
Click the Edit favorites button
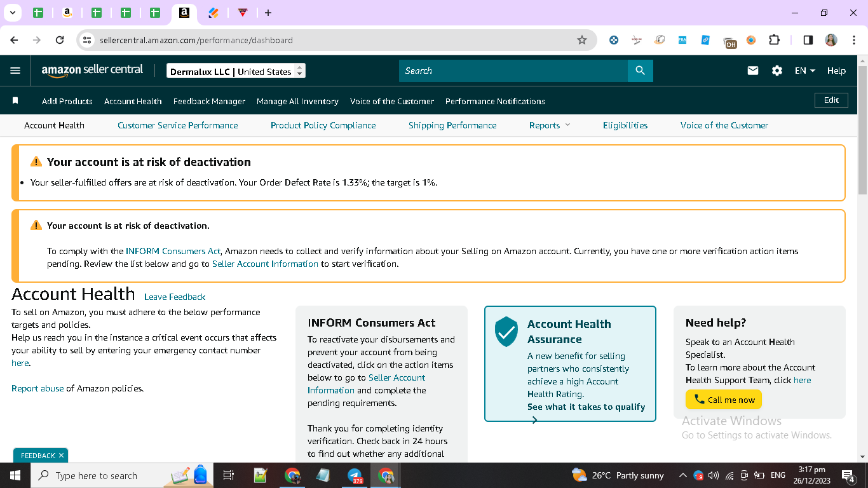tap(831, 100)
